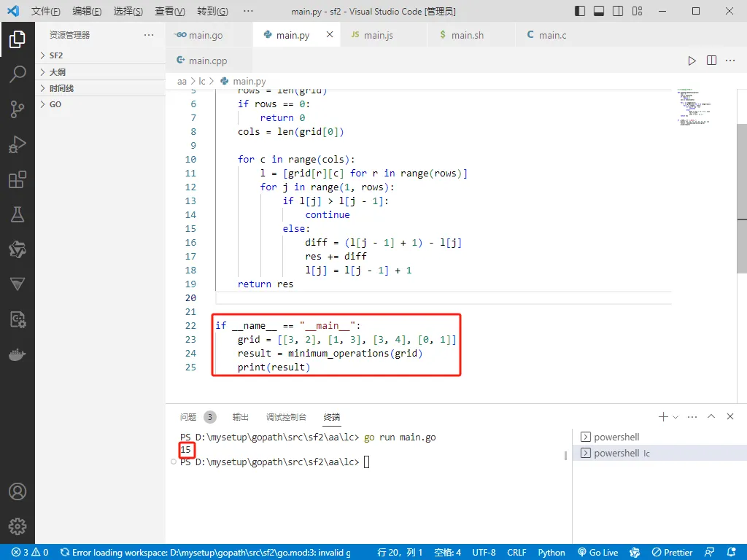Run the Python file with play button
Screen dimensions: 747x560
692,61
